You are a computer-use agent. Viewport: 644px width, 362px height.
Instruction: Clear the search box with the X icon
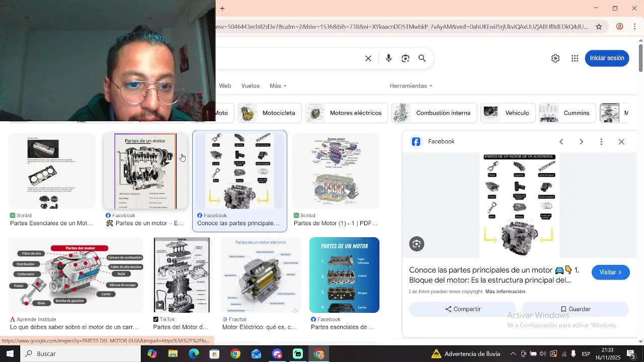coord(368,58)
